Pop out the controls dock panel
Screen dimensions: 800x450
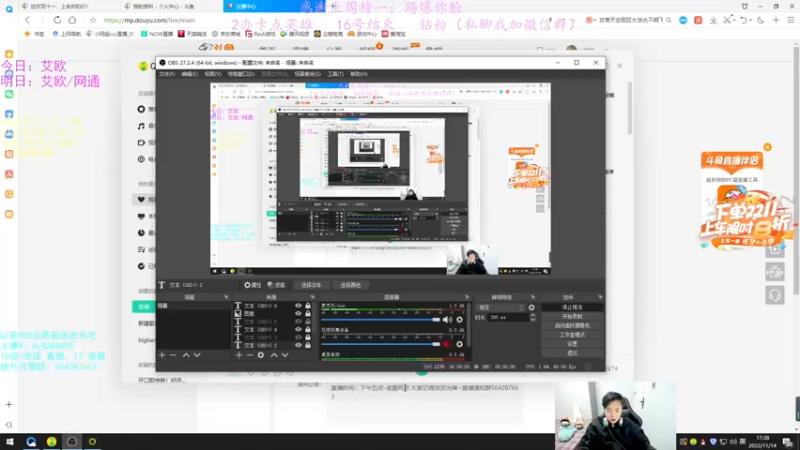pos(600,297)
